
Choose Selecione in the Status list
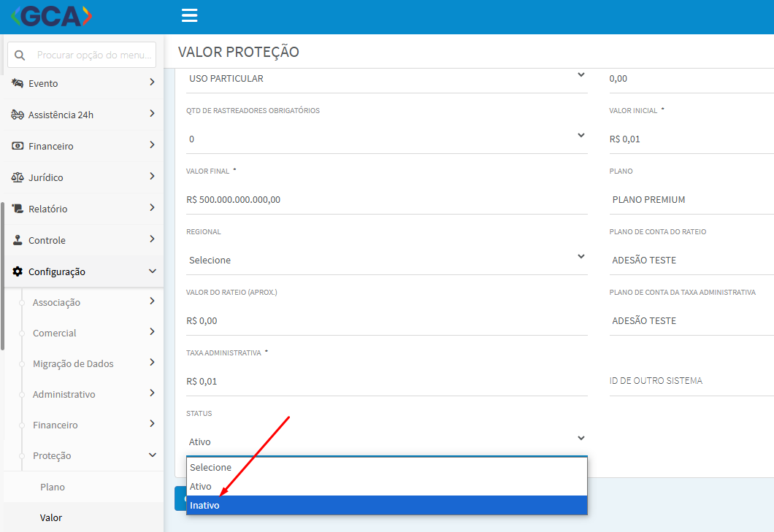386,467
